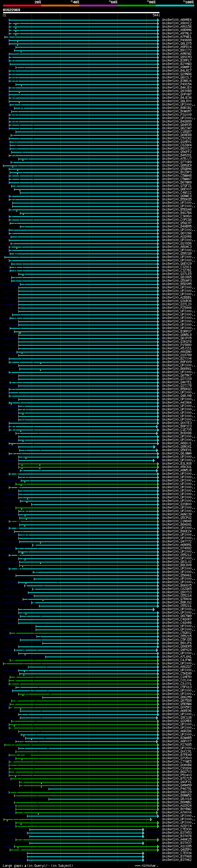Select the UniRef100_B3L9U8 label
Screen dimensions: 197x868
point(177,464)
